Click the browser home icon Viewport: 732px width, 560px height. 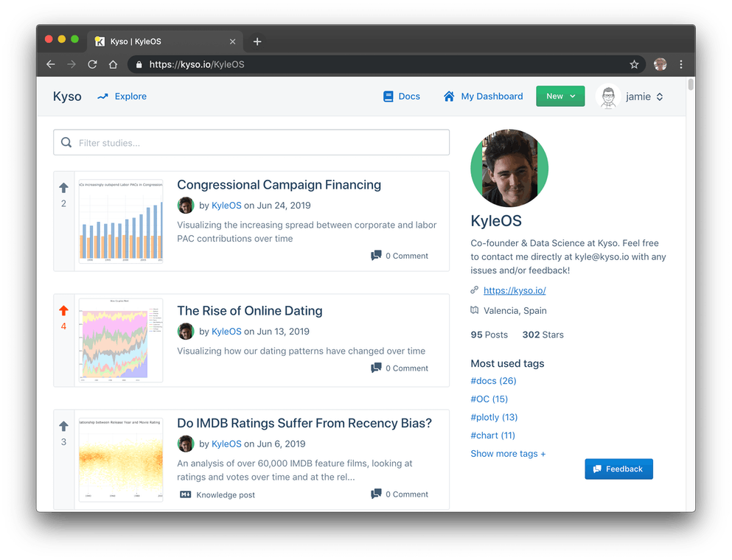pos(113,64)
